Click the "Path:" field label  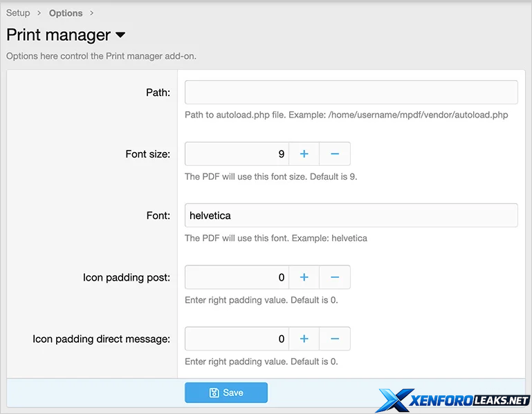158,93
